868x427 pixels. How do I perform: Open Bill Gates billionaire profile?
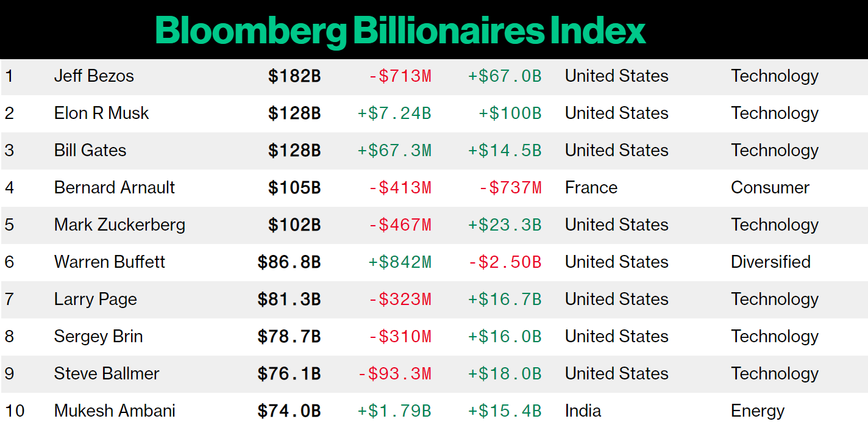coord(90,151)
